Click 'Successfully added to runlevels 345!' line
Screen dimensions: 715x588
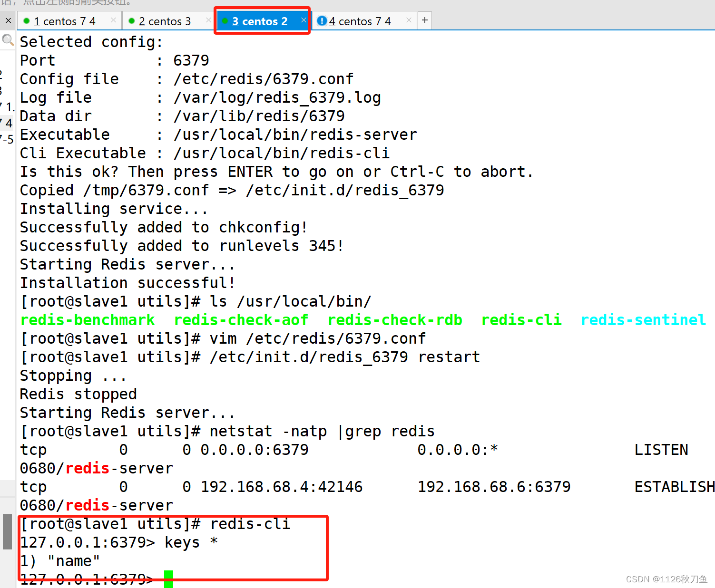pyautogui.click(x=182, y=246)
